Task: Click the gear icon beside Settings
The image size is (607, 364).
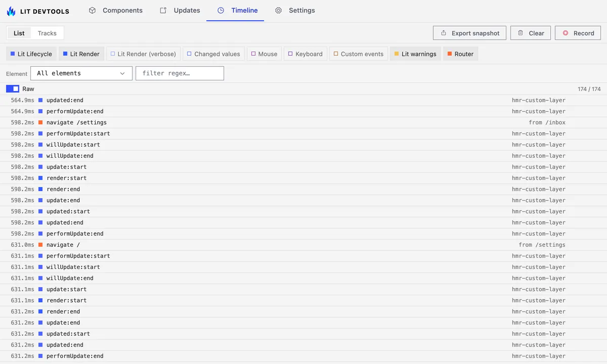Action: [x=278, y=10]
